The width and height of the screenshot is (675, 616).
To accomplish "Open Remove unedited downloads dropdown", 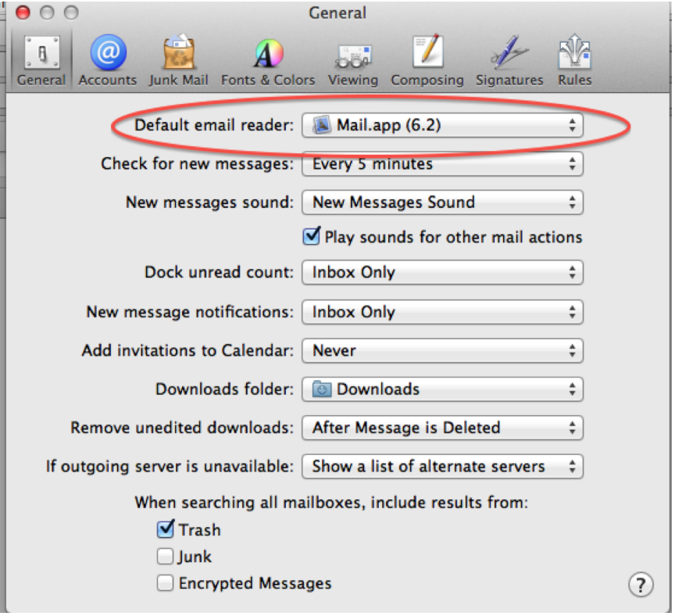I will (x=442, y=428).
